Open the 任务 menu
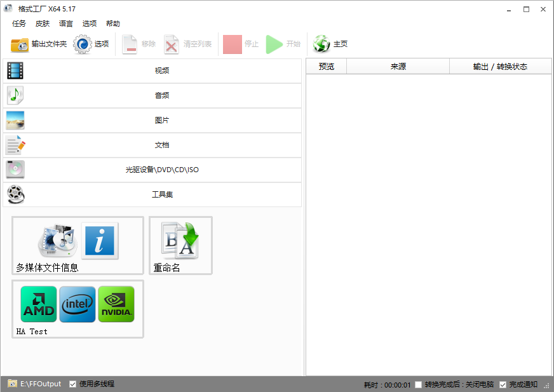 click(19, 24)
